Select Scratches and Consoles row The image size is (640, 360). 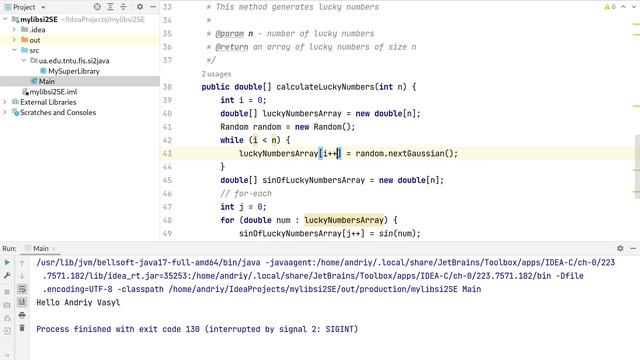coord(80,112)
